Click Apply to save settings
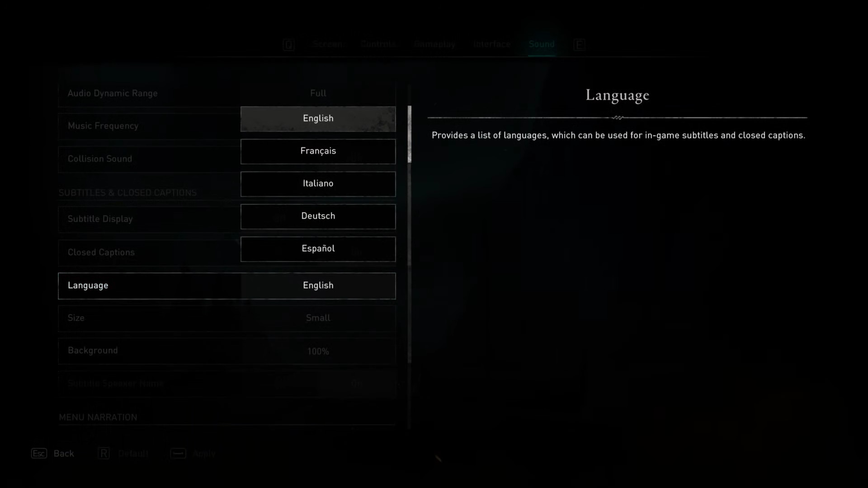Screen dimensions: 868x488 (x=203, y=454)
